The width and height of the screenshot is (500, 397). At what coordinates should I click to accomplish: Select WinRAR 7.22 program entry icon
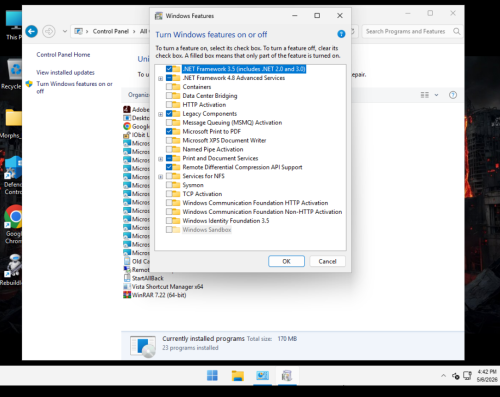click(x=127, y=295)
